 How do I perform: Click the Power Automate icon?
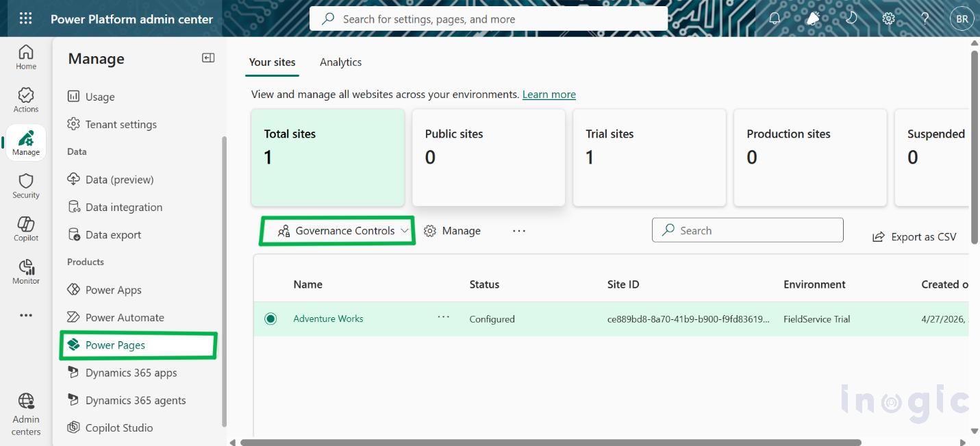coord(74,317)
